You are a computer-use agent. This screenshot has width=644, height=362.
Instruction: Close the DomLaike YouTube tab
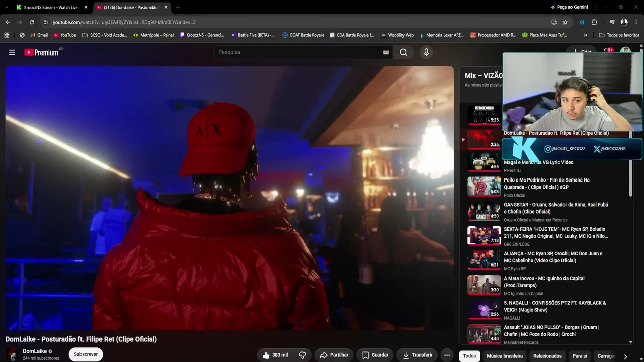point(166,7)
